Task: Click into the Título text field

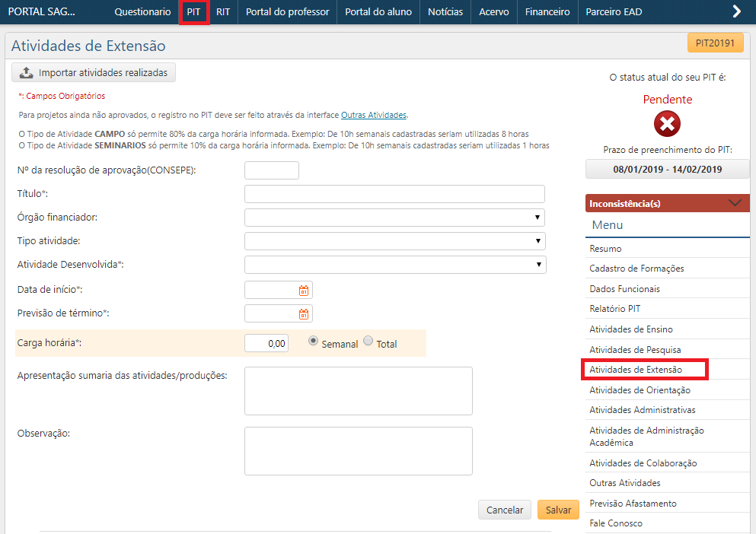Action: [394, 194]
